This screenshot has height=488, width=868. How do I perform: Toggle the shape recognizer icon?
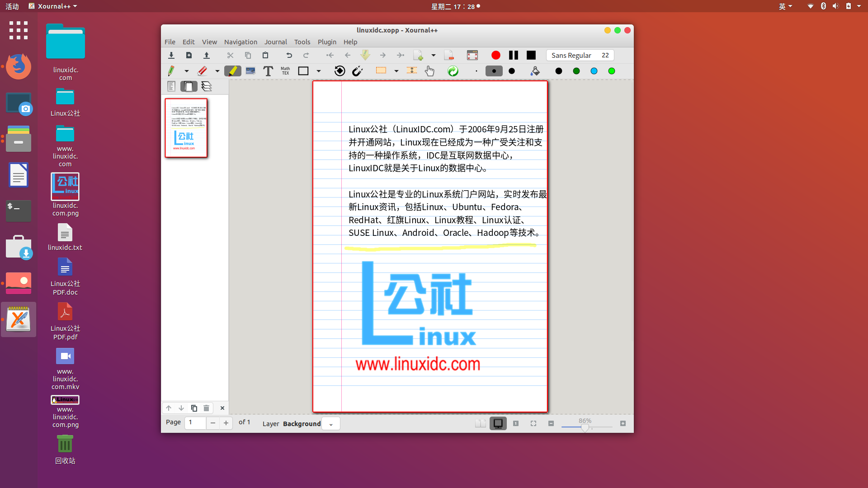pos(340,71)
